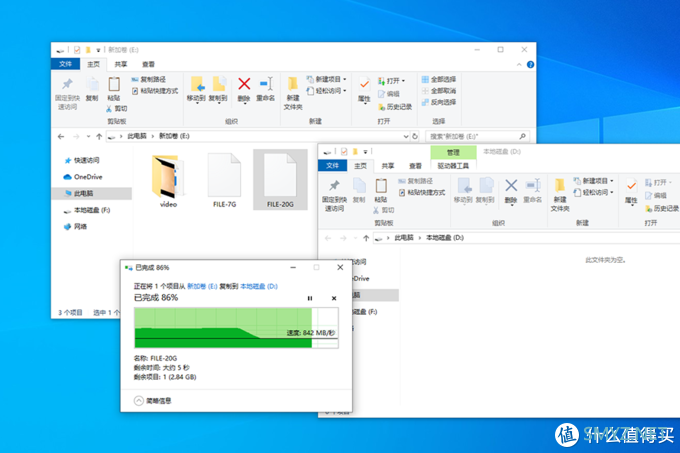Viewport: 680px width, 453px height.
Task: Click Copy path (复制路径) in E: window
Action: click(148, 79)
